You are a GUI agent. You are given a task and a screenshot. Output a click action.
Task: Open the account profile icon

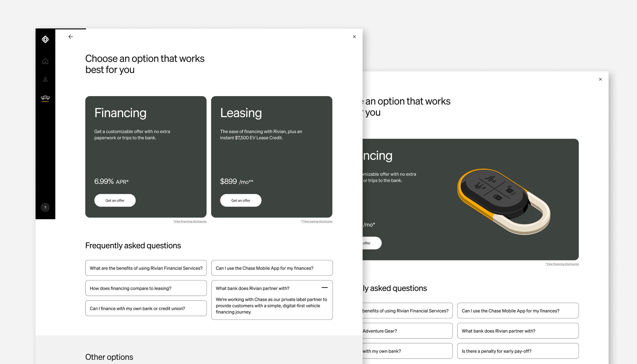(x=45, y=79)
